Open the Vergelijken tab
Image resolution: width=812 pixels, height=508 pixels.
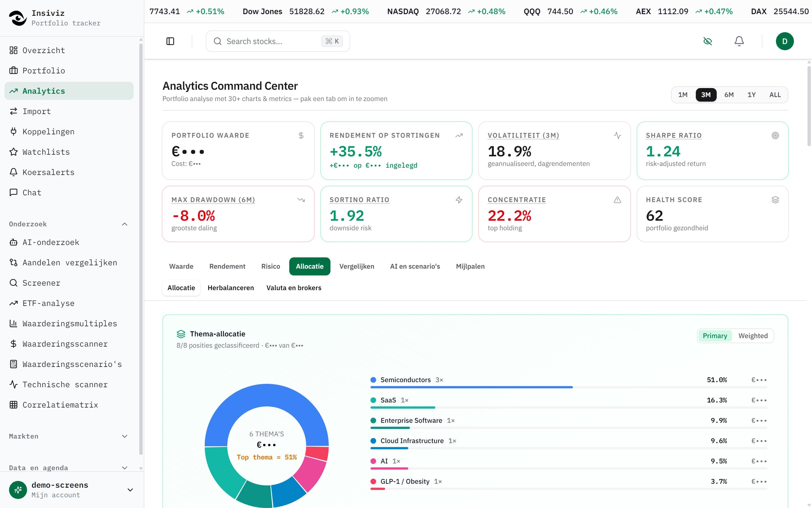click(356, 266)
